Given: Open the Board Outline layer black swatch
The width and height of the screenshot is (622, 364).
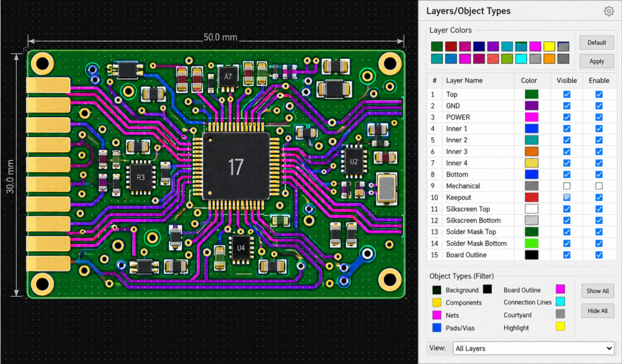Looking at the screenshot, I should 531,255.
